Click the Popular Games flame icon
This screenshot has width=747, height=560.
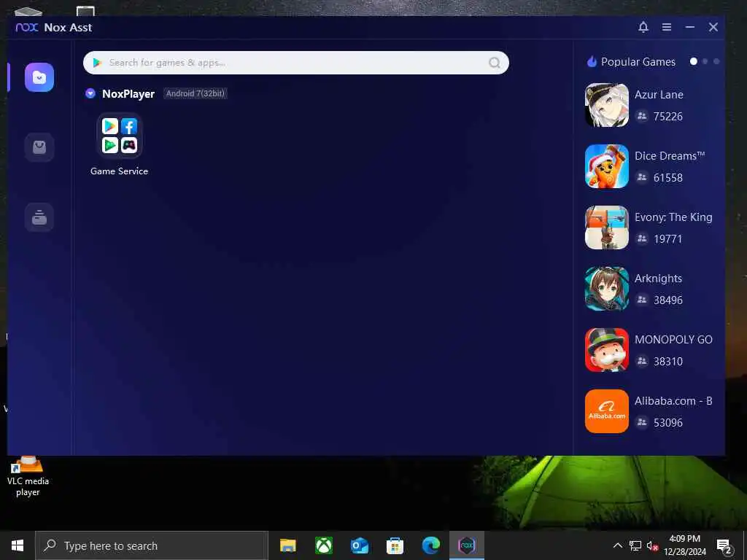tap(592, 61)
